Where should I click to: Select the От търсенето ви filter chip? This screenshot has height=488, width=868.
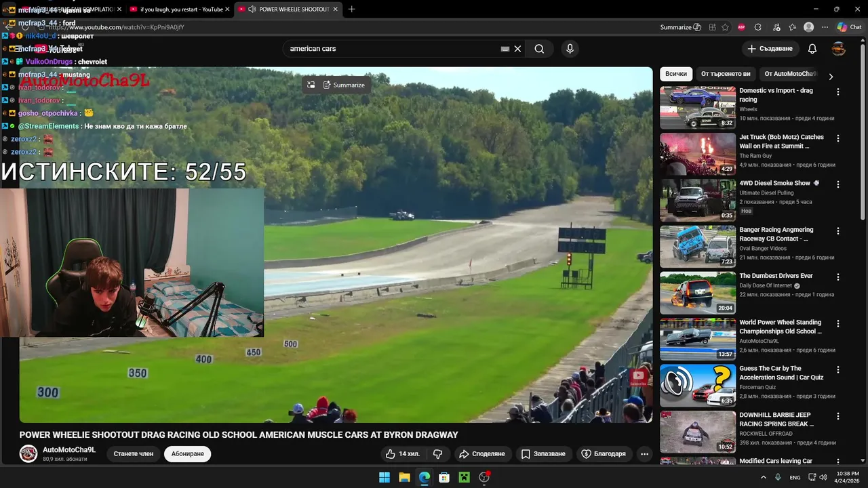coord(726,74)
